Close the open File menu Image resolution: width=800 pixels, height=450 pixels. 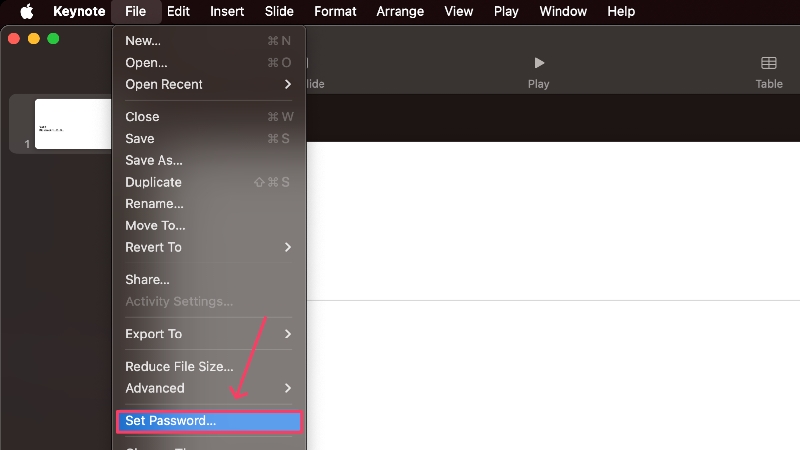click(136, 11)
